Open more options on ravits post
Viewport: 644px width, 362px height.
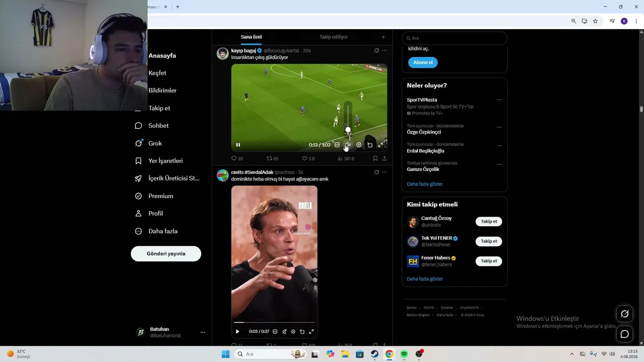coord(384,172)
